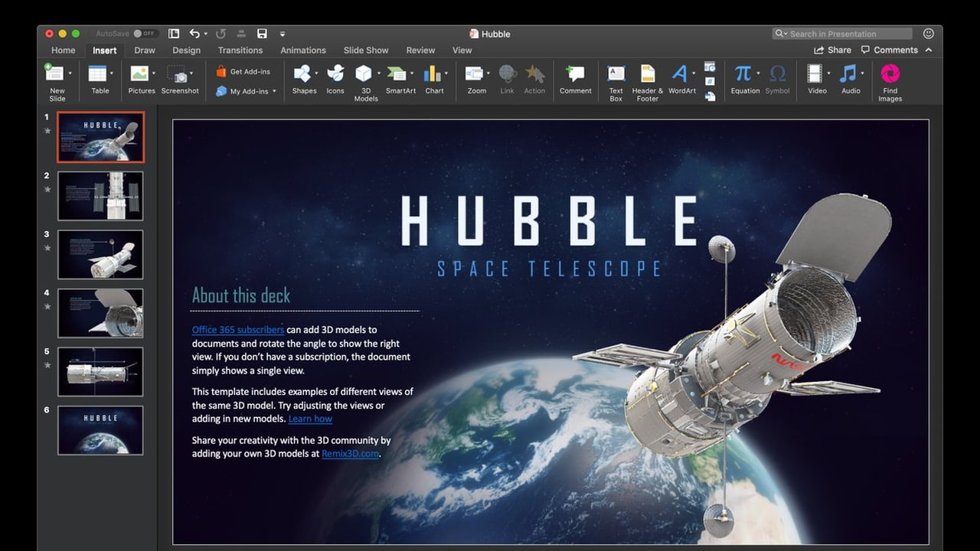980x551 pixels.
Task: Click the Get Add-ins button
Action: (243, 71)
